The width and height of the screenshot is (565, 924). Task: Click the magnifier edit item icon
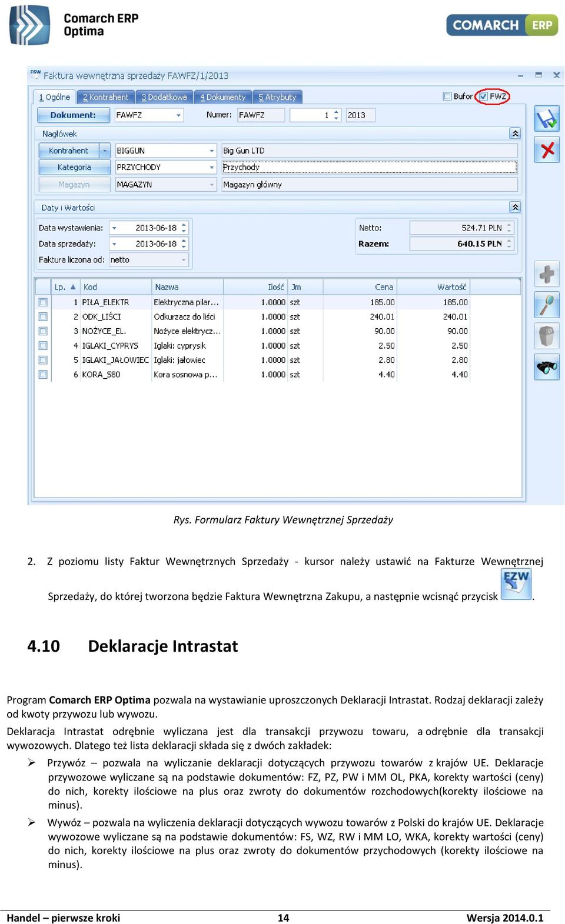(547, 305)
